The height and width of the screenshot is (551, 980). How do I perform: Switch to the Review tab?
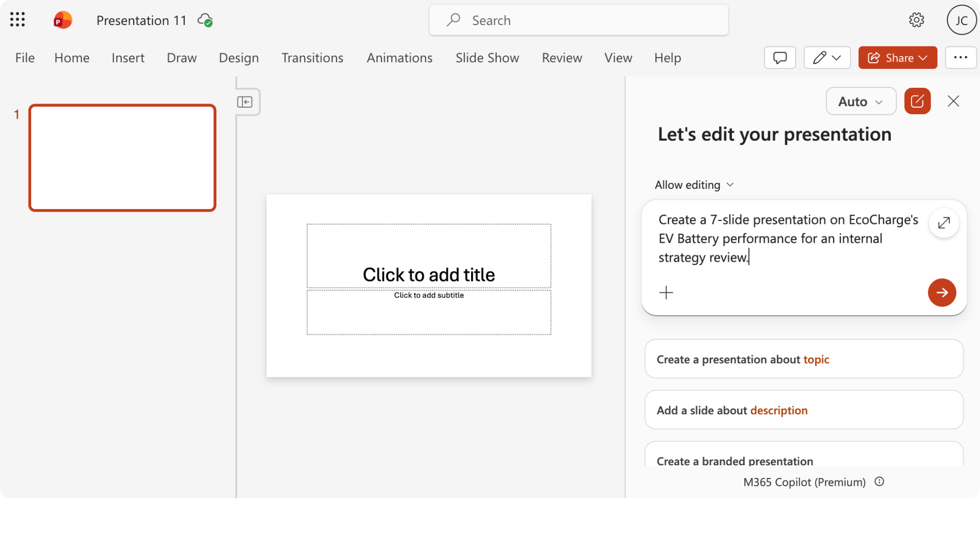click(562, 58)
